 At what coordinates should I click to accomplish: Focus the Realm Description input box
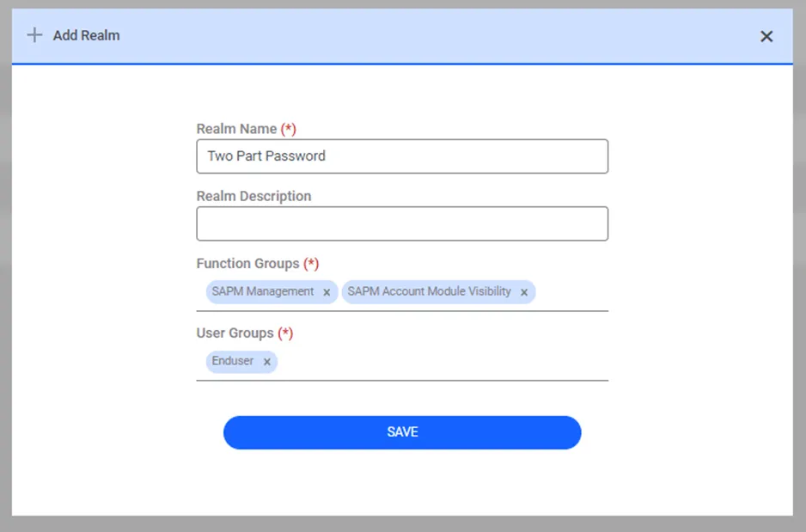point(402,223)
